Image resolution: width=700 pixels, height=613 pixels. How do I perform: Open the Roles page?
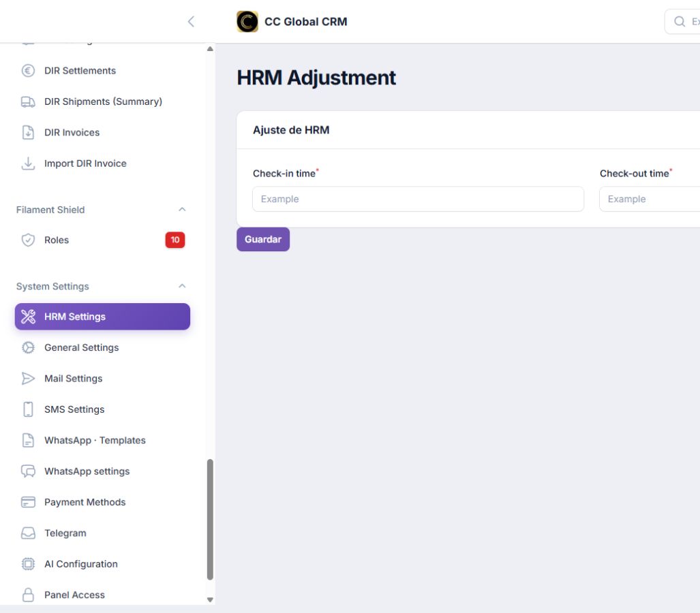[102, 240]
